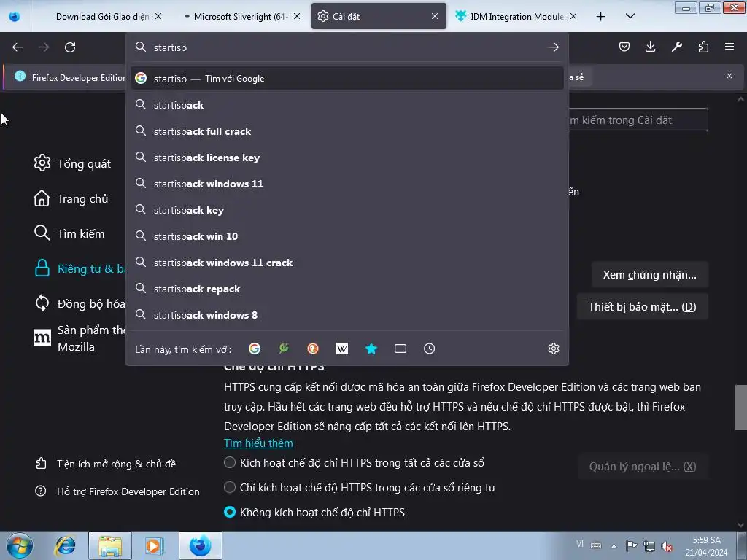Open the Pocket save icon

tap(624, 47)
